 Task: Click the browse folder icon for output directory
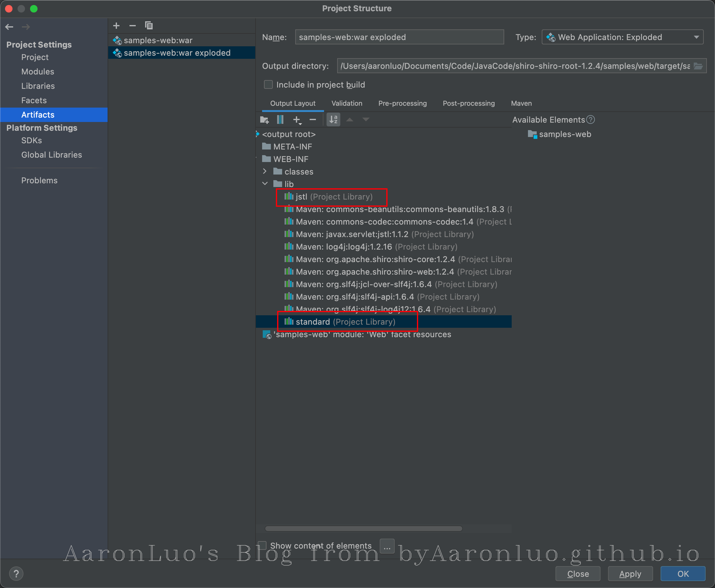(x=698, y=66)
